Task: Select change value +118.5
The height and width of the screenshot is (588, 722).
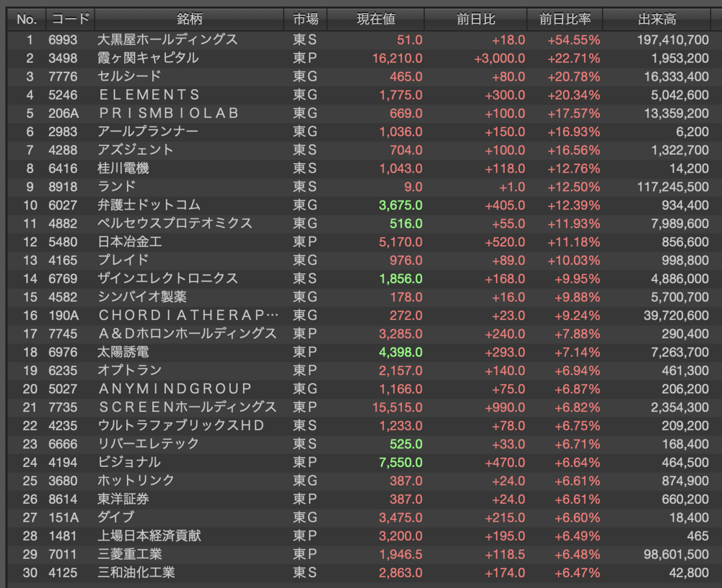Action: (x=505, y=554)
